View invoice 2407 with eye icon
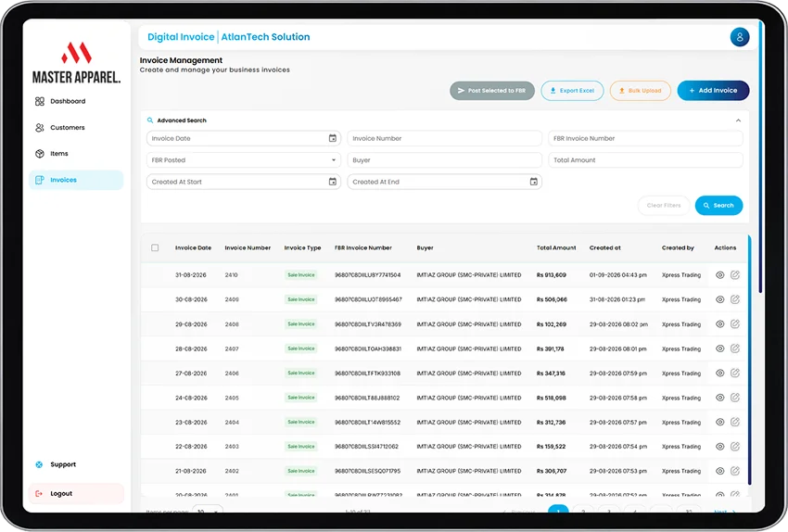Image resolution: width=788 pixels, height=532 pixels. 719,348
